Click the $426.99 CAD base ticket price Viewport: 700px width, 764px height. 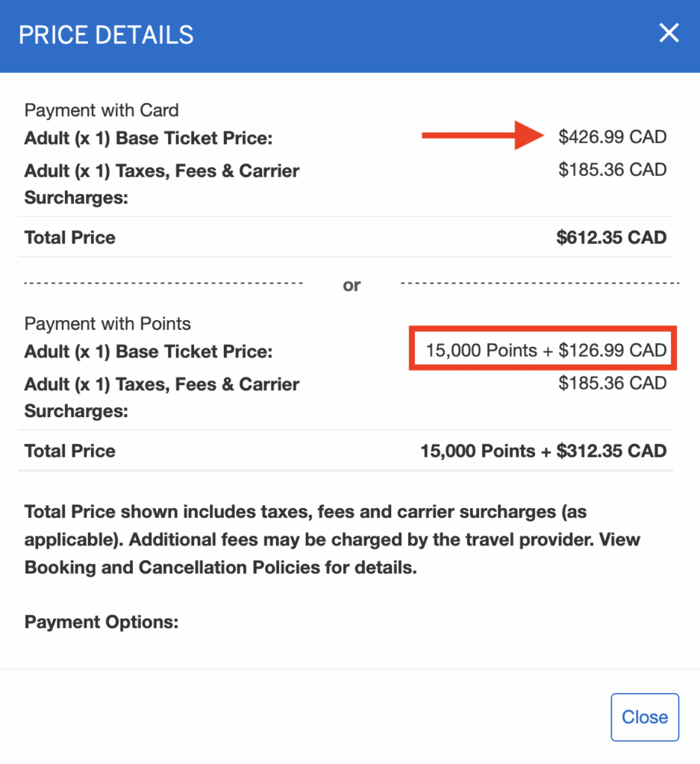click(612, 137)
